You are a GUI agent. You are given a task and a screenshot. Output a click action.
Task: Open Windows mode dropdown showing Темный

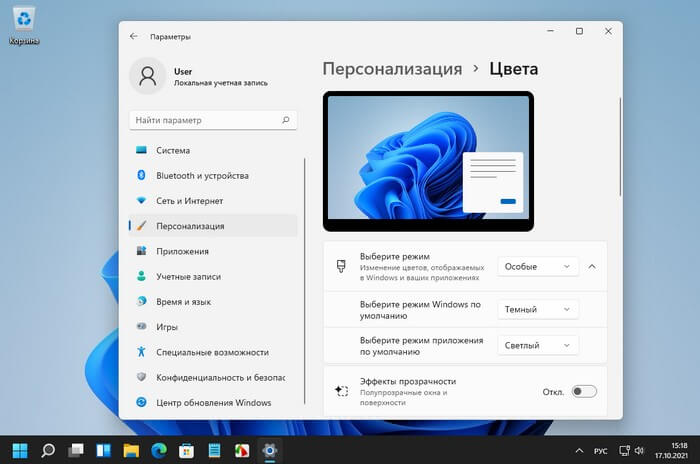(x=538, y=309)
